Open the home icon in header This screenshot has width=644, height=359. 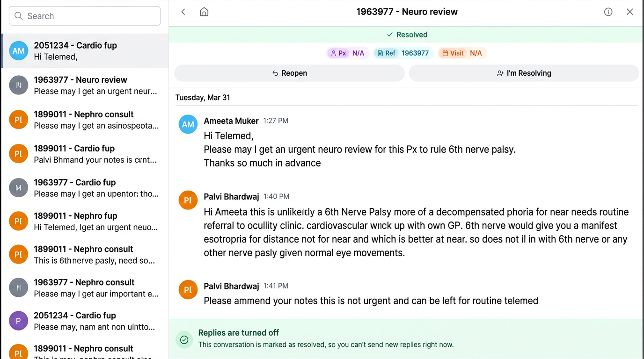(204, 12)
